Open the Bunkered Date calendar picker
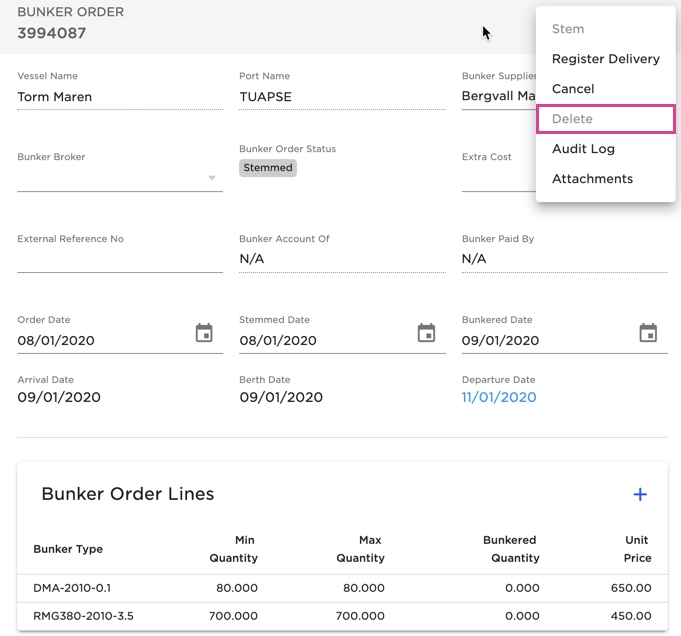This screenshot has height=636, width=681. 648,333
